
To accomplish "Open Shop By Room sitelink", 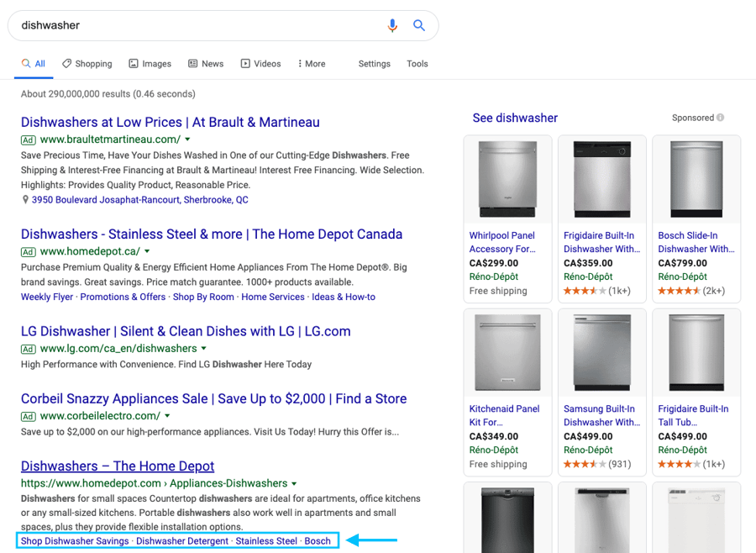I will 203,297.
